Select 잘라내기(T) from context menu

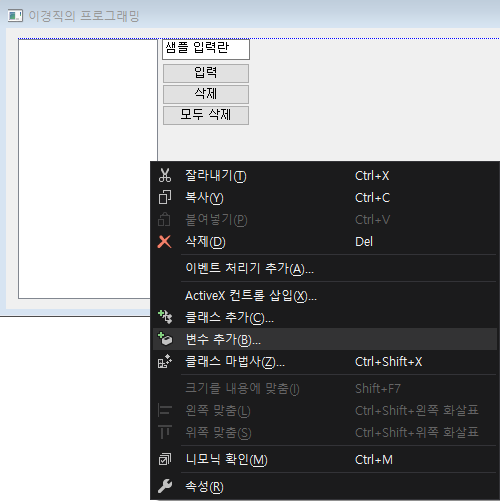click(x=325, y=175)
